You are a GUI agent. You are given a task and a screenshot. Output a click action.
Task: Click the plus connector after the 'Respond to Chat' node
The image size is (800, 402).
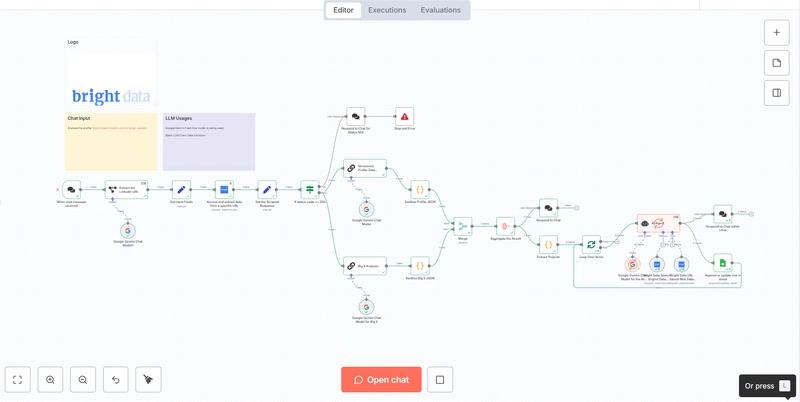tap(577, 208)
